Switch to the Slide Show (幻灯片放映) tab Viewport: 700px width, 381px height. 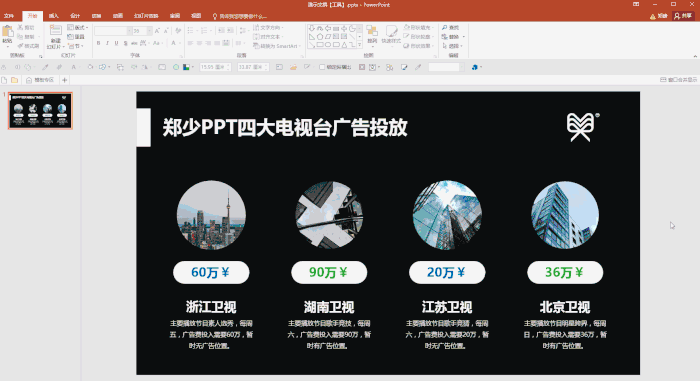point(146,16)
